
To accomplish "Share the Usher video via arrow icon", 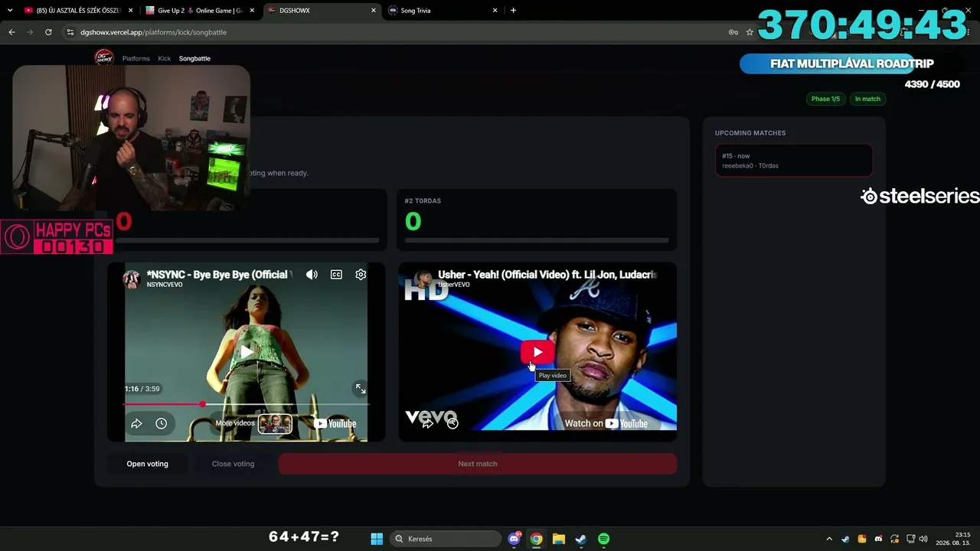I will (428, 422).
